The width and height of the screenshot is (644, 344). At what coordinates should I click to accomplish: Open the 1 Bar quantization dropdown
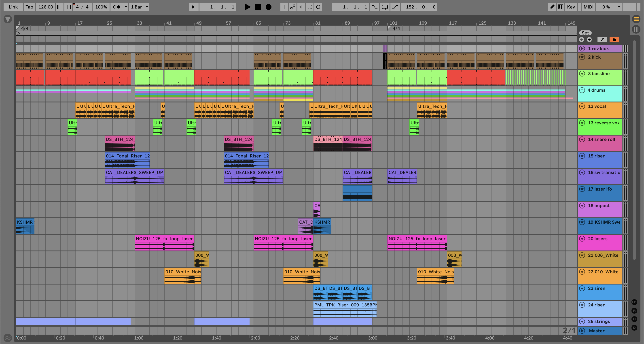(x=140, y=7)
